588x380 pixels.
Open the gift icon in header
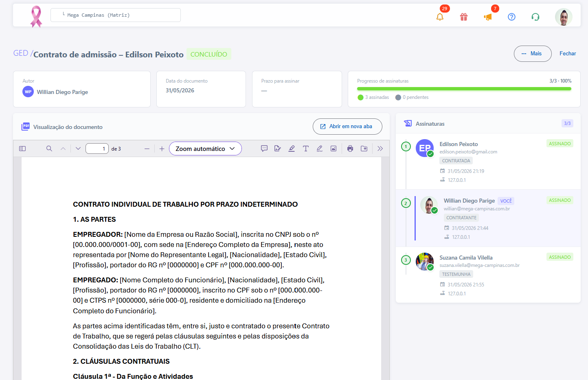point(464,17)
